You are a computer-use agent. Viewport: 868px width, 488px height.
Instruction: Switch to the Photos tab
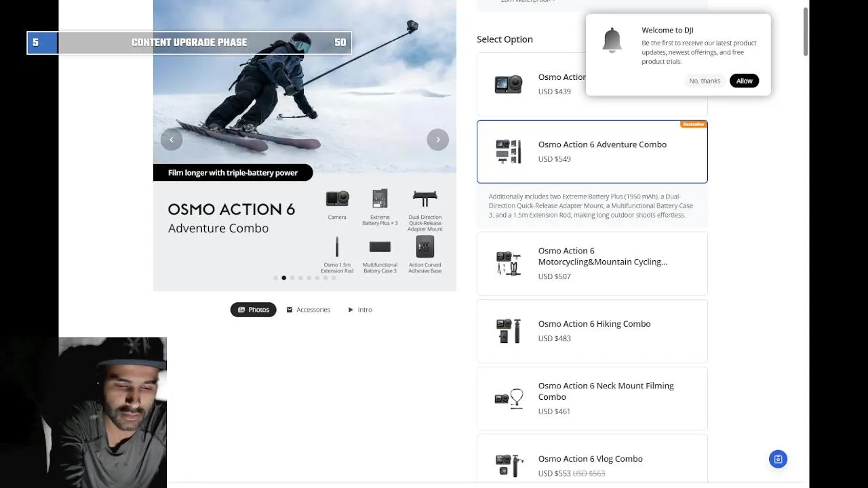254,310
